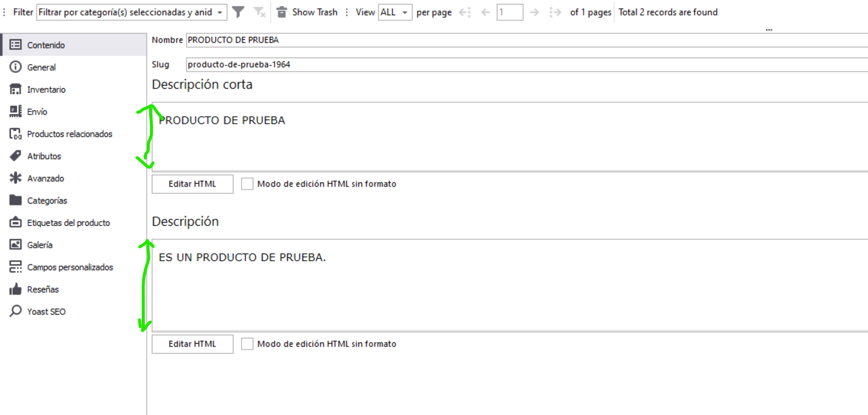The height and width of the screenshot is (415, 868).
Task: Switch to the Atributos tab
Action: [44, 156]
